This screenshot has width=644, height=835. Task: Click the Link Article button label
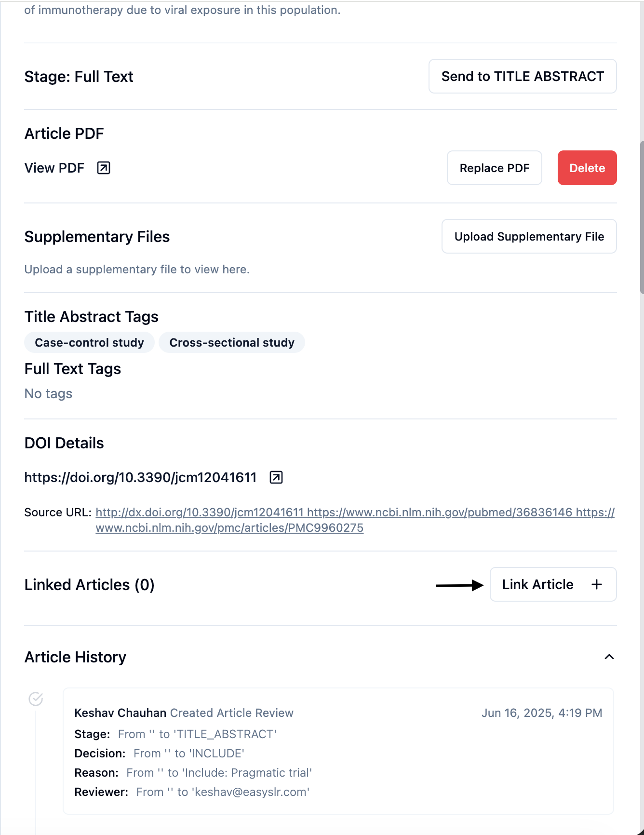[x=537, y=584]
